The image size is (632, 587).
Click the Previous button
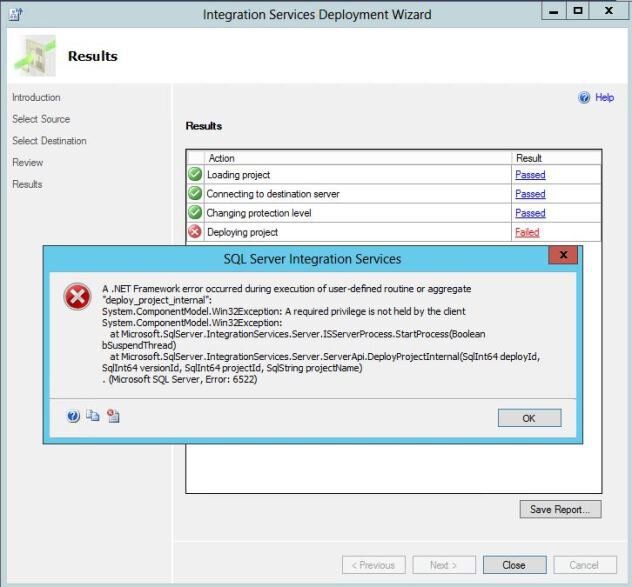374,565
